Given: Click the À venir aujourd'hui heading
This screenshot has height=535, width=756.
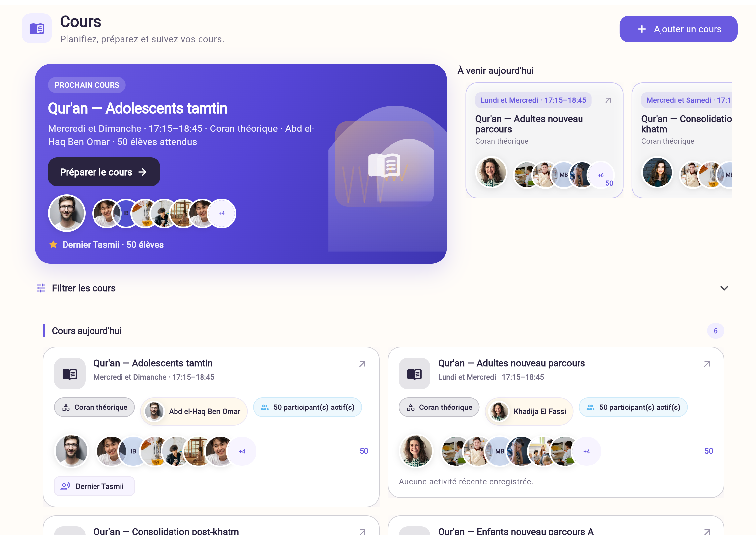Looking at the screenshot, I should (496, 70).
